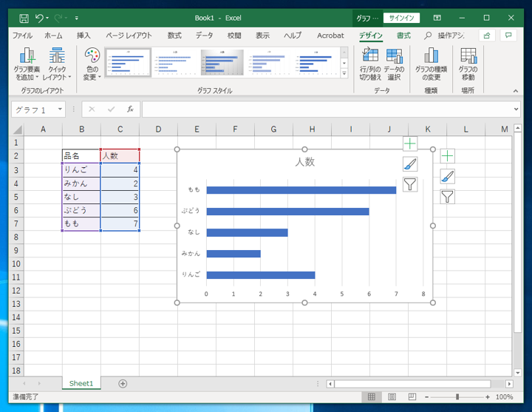Viewport: 532px width, 412px height.
Task: Select column D header
Action: [158, 129]
